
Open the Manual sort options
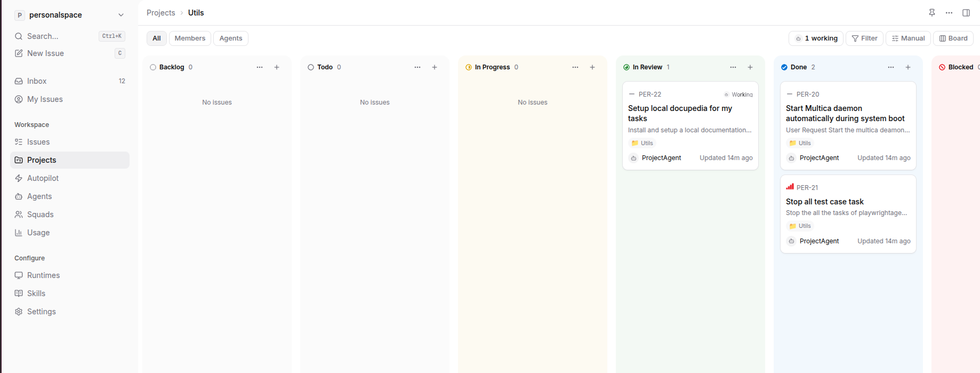point(909,38)
